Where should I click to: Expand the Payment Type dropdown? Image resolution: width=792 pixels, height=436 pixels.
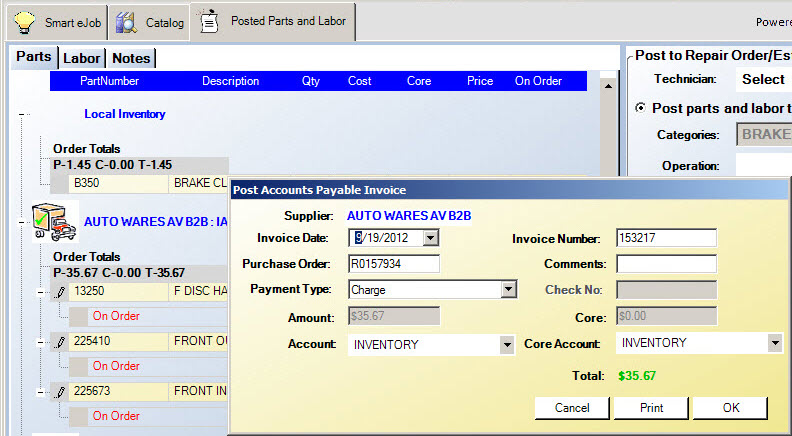(508, 290)
